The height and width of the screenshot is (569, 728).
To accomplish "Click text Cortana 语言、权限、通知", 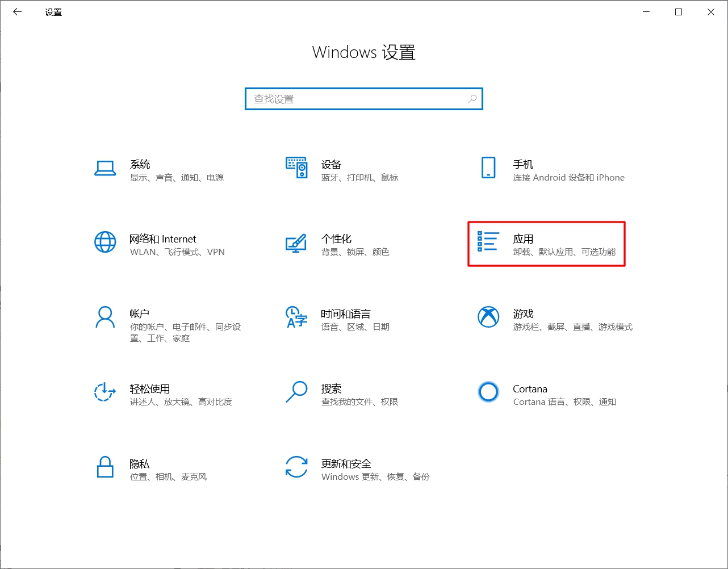I will pos(565,402).
